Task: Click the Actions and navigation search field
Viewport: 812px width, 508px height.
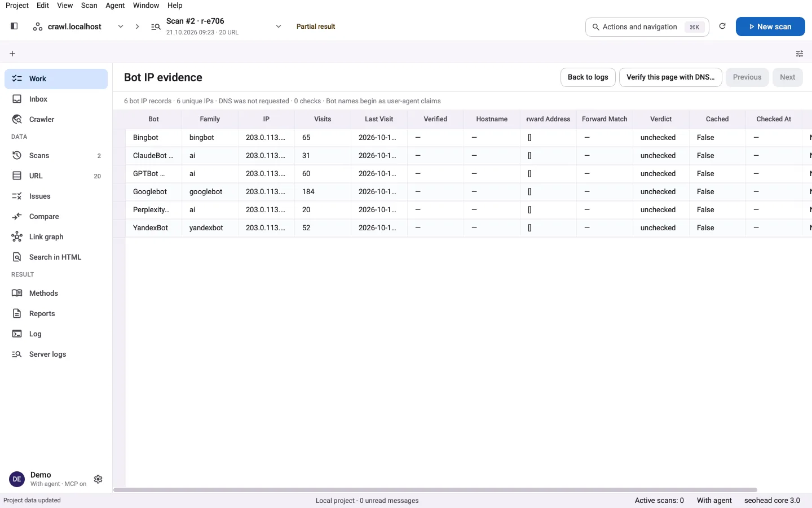Action: [x=647, y=27]
